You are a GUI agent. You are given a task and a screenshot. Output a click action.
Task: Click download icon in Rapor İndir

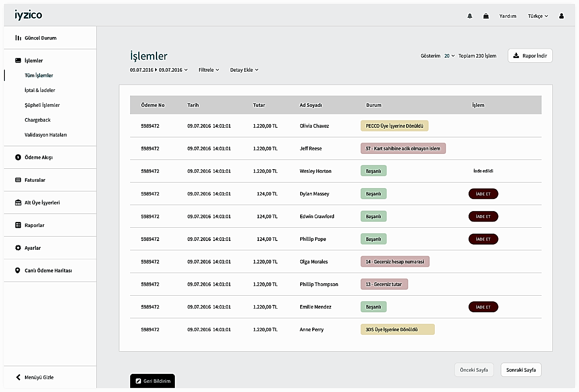point(516,56)
